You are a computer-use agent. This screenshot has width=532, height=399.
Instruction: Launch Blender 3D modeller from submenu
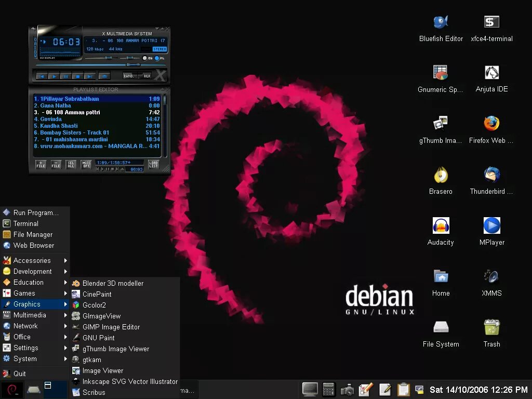coord(125,283)
